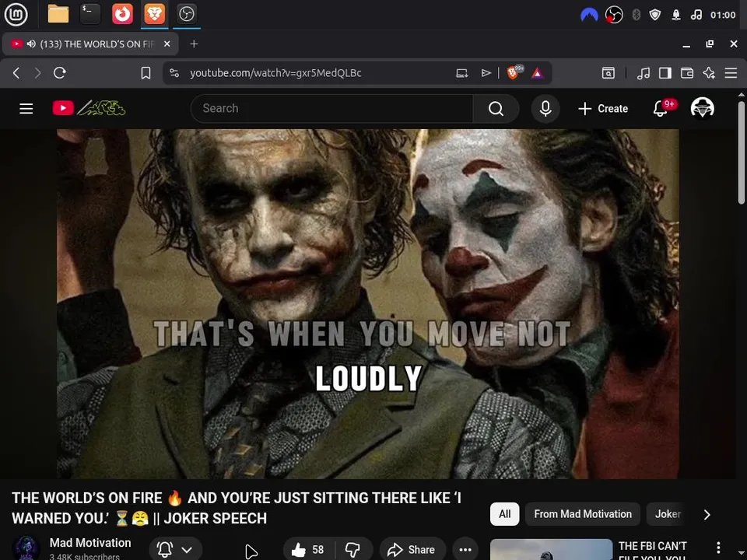This screenshot has height=560, width=747.
Task: Click the clock showing 01:00
Action: click(723, 15)
